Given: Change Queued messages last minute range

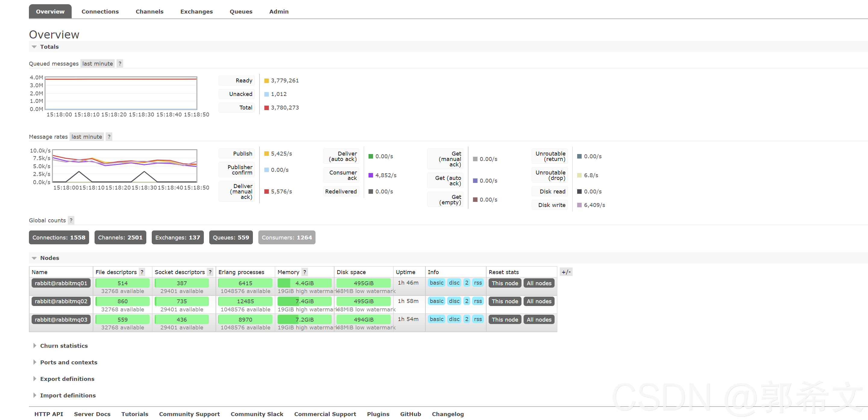Looking at the screenshot, I should click(x=97, y=64).
